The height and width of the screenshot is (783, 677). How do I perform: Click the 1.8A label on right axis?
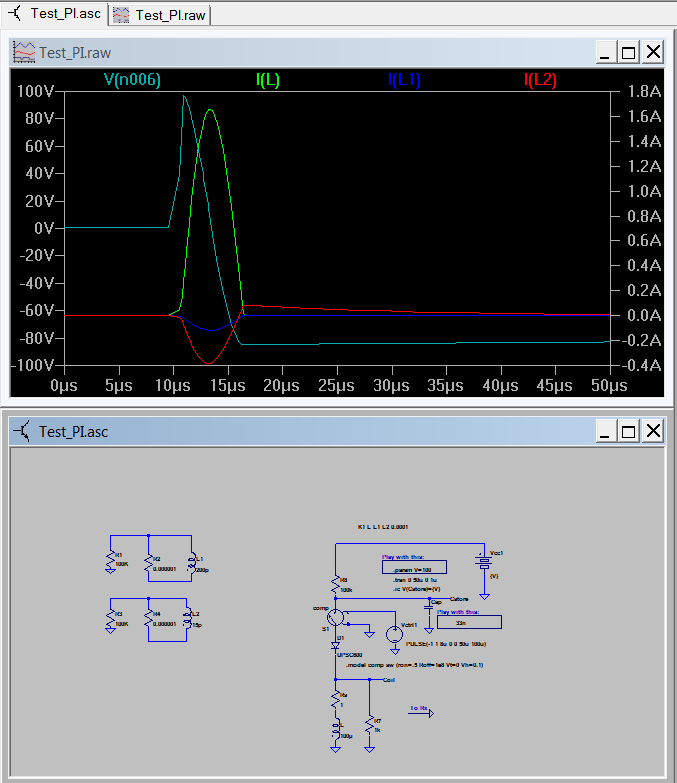pos(644,91)
